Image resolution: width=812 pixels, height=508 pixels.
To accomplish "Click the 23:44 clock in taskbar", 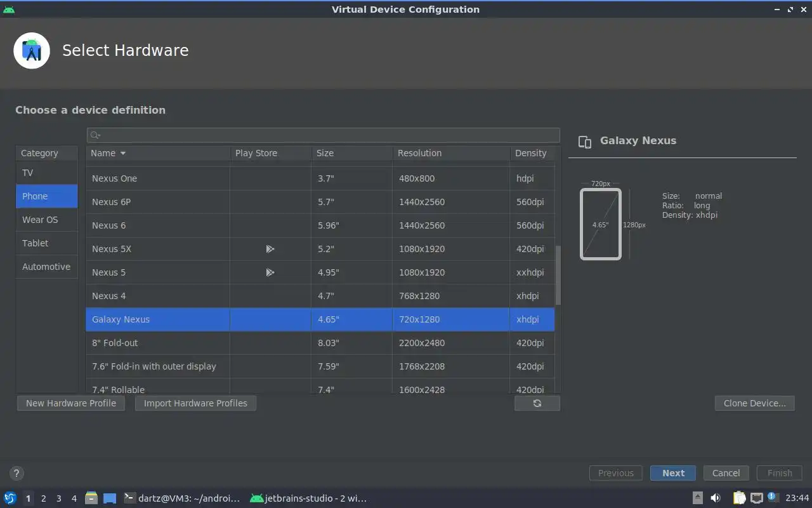I will (x=797, y=498).
